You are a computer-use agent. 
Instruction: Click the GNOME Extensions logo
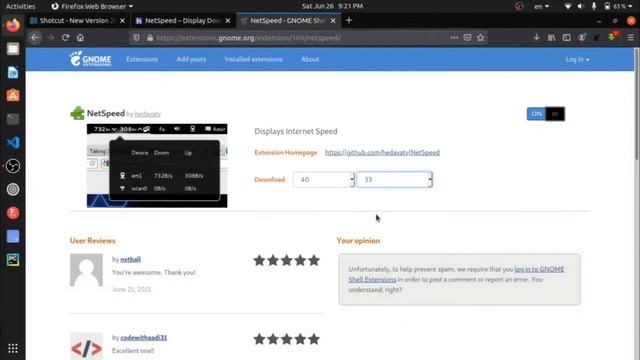[x=90, y=59]
